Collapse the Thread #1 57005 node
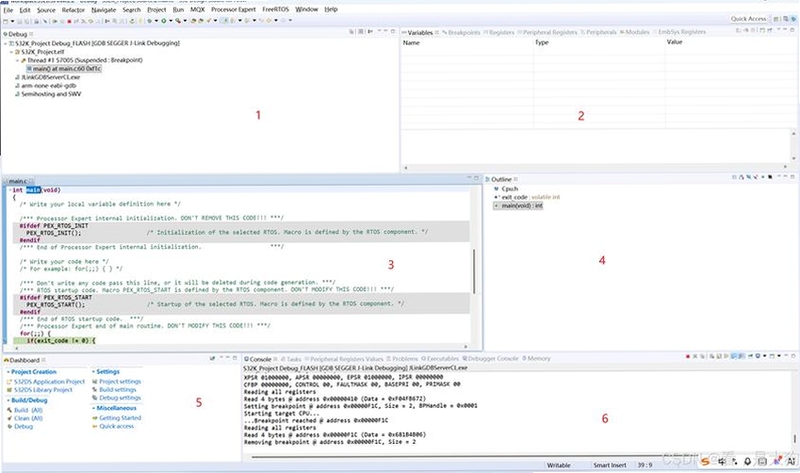 coord(17,60)
